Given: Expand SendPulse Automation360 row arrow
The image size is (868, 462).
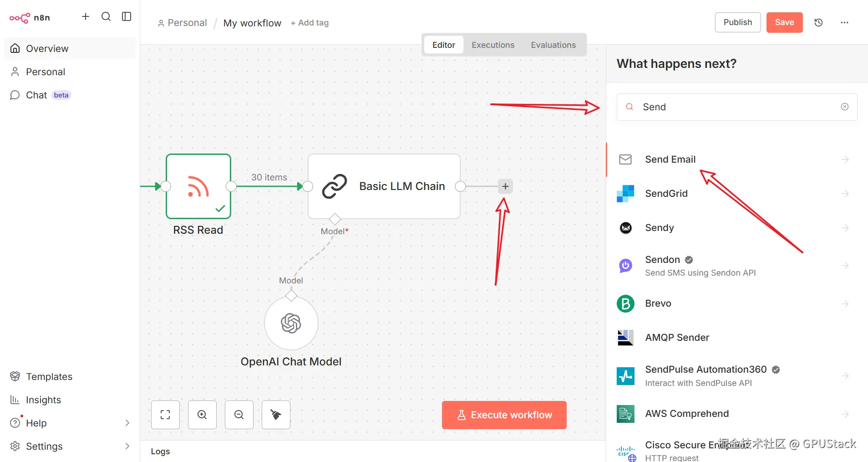Looking at the screenshot, I should [x=845, y=376].
